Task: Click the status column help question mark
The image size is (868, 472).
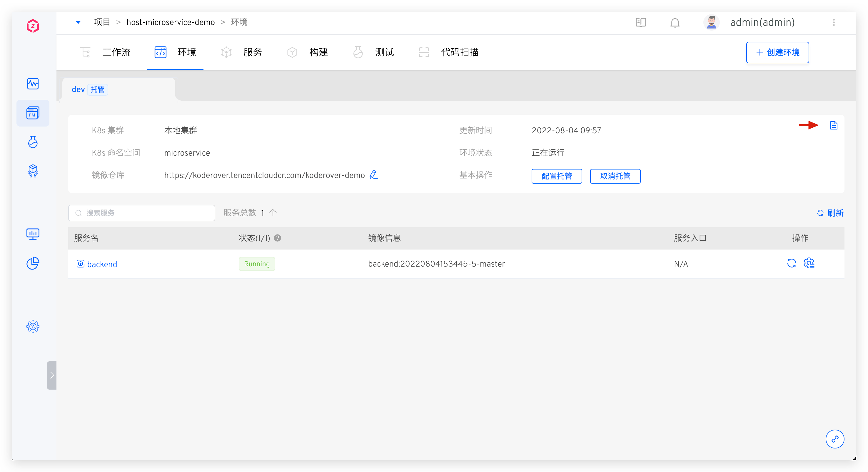Action: click(277, 238)
